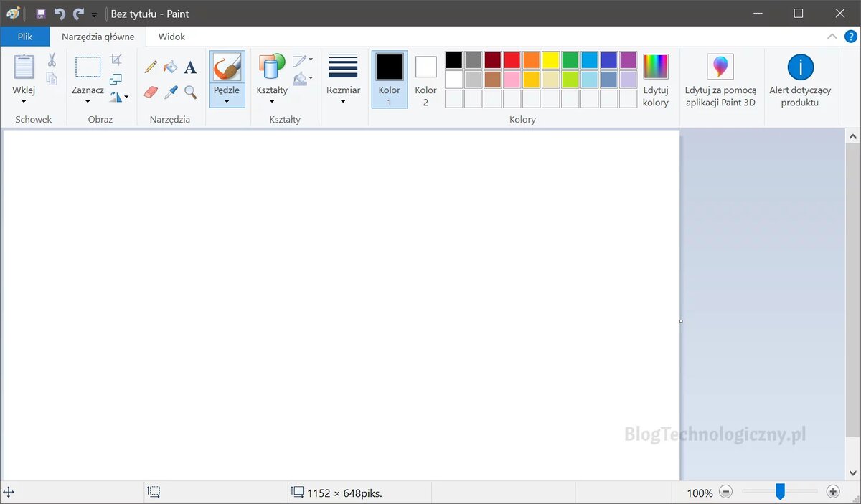Collapse the ribbon with chevron arrow

832,37
